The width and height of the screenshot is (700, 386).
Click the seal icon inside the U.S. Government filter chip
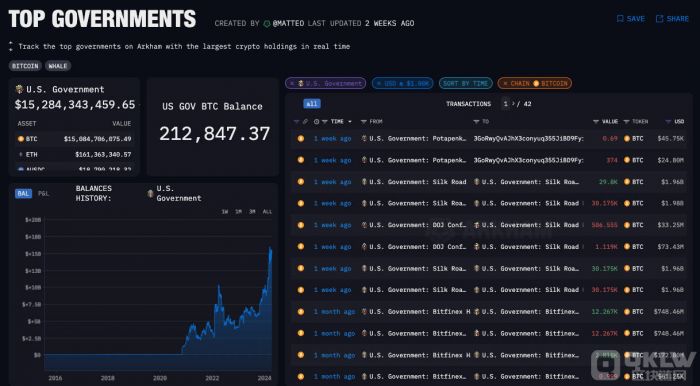[301, 83]
